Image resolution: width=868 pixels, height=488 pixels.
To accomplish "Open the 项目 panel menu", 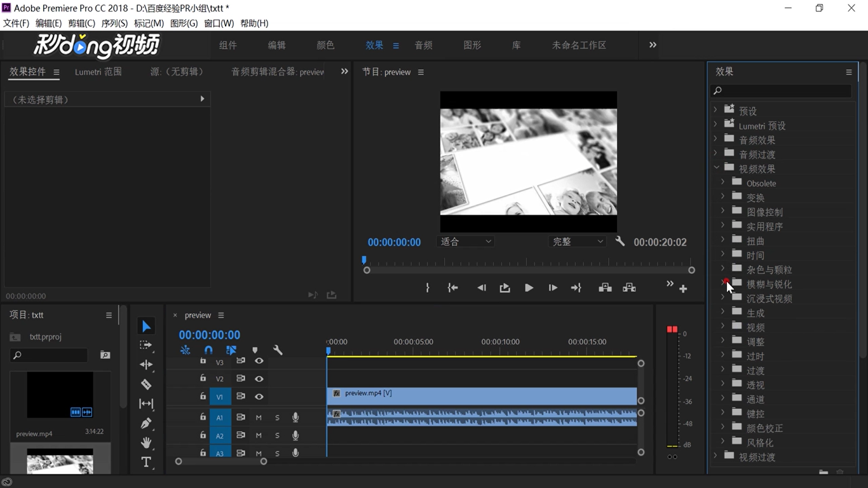I will (109, 315).
